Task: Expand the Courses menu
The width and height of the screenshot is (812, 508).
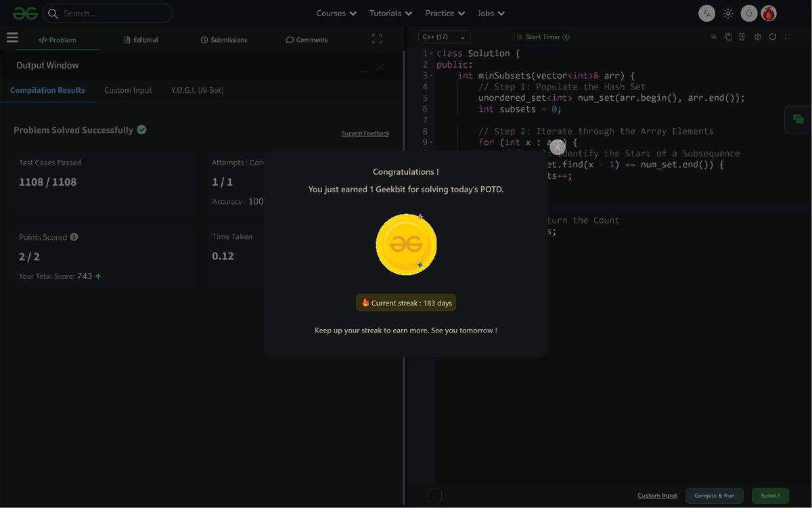Action: click(336, 13)
